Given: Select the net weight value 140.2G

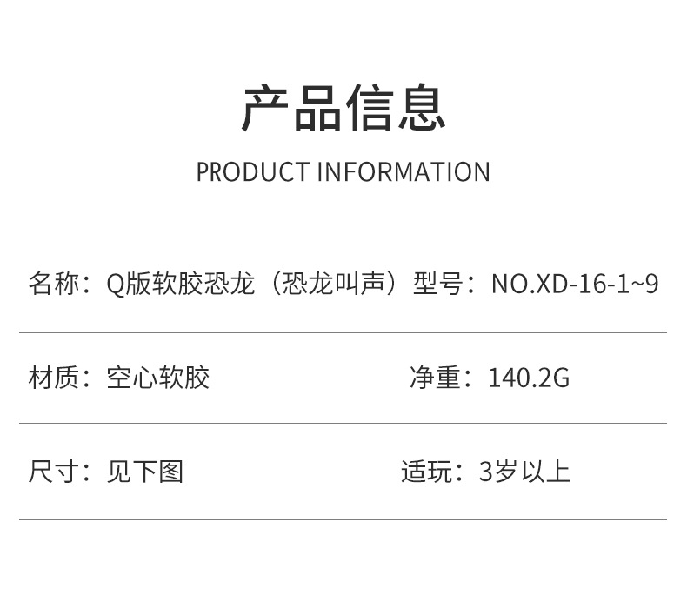Looking at the screenshot, I should (529, 378).
